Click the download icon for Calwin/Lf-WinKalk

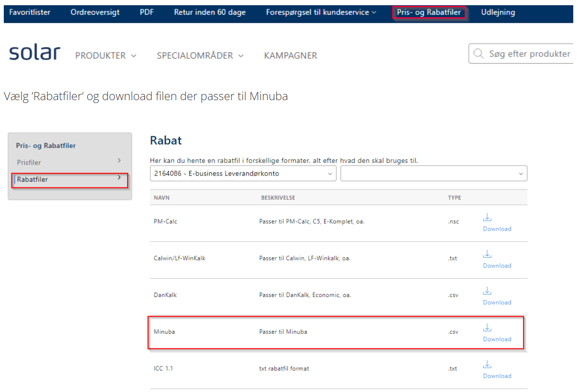pyautogui.click(x=487, y=254)
